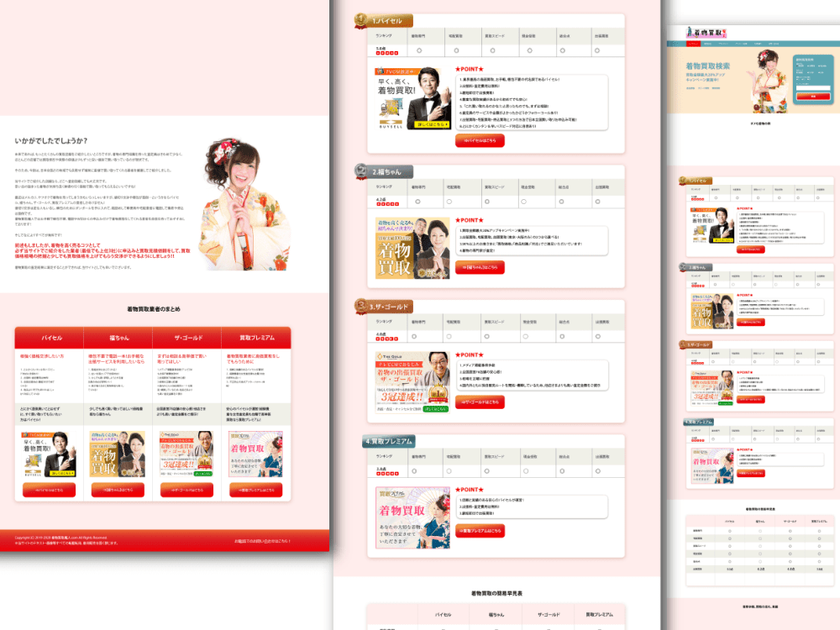Image resolution: width=840 pixels, height=630 pixels.
Task: Open the 買取プレミアム banner in the left page's summary table
Action: tap(255, 454)
